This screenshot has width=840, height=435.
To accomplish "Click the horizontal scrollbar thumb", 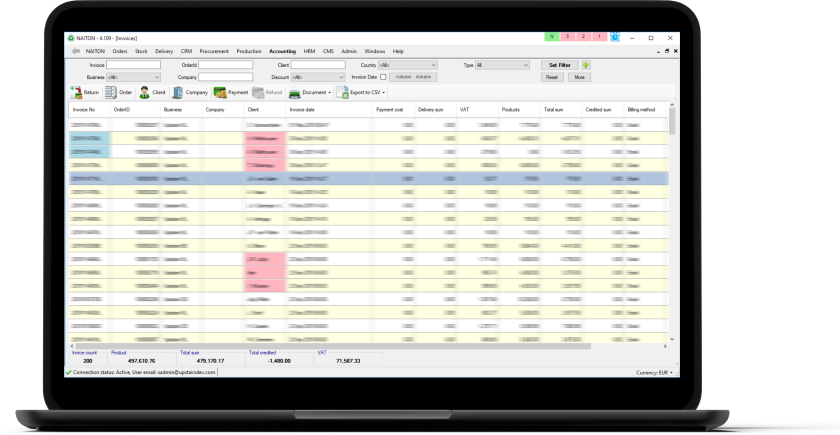I will (332, 347).
